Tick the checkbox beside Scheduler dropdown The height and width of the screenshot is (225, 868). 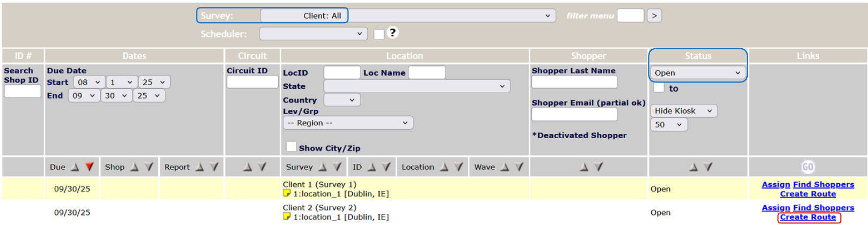point(379,34)
